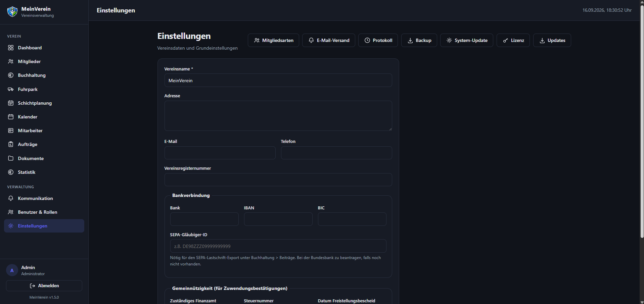Click the Einstellungen gear icon in sidebar
The image size is (644, 304).
pyautogui.click(x=11, y=226)
